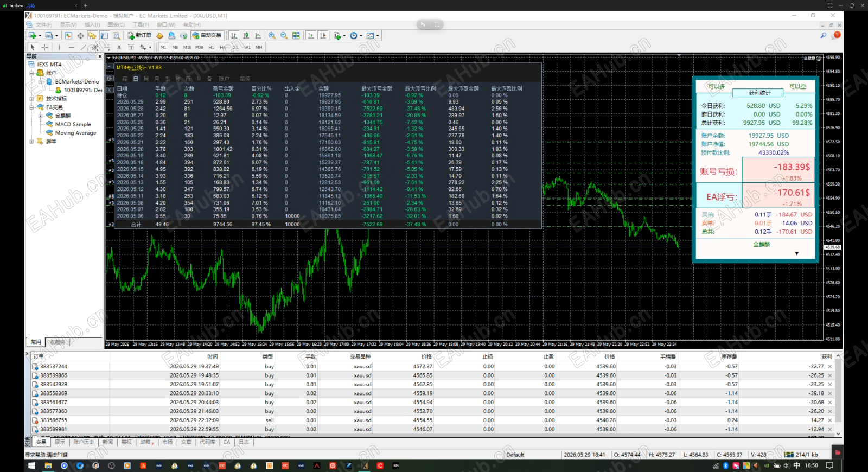868x472 pixels.
Task: Toggle the chart Auto Scroll icon
Action: [x=311, y=35]
